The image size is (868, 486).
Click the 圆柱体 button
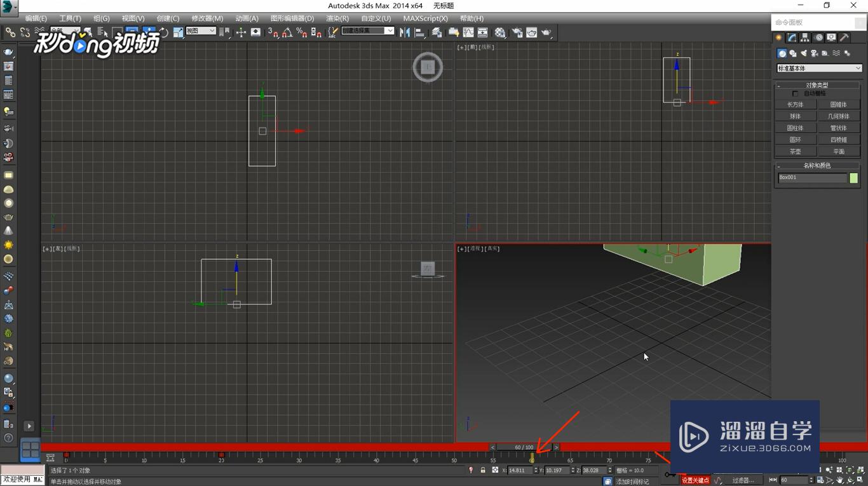pos(796,128)
